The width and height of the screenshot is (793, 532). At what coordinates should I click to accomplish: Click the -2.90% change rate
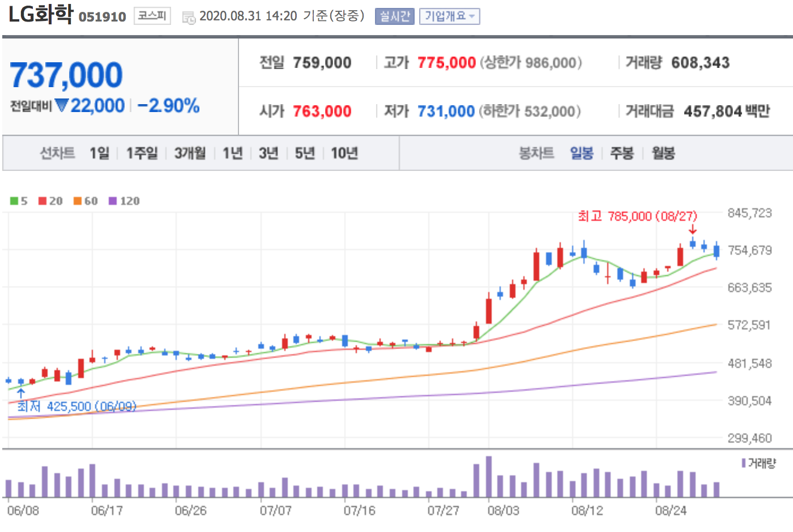tap(168, 105)
